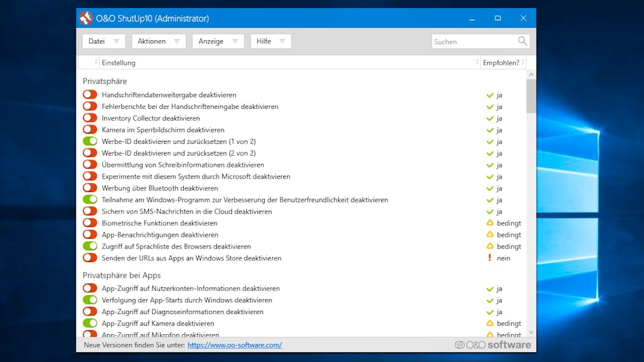Sort by Einstellung column header
The image size is (644, 362).
(290, 62)
